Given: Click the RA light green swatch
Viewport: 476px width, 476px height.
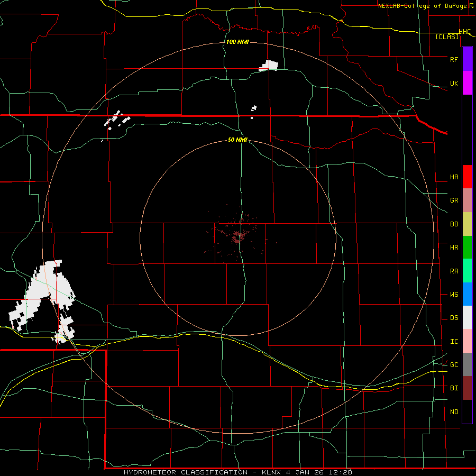Looking at the screenshot, I should (x=467, y=271).
